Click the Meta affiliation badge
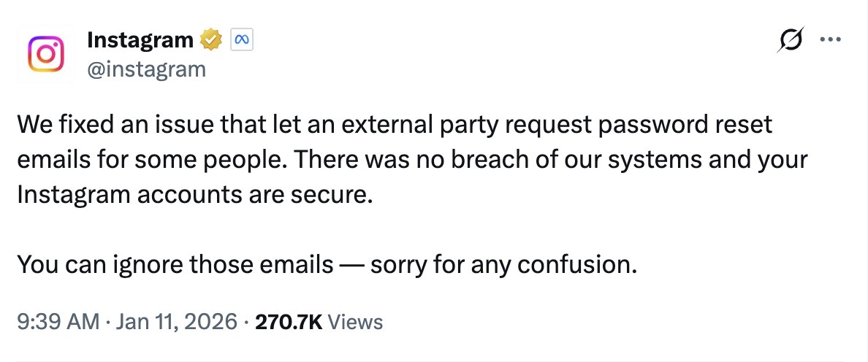The image size is (868, 362). click(x=241, y=40)
